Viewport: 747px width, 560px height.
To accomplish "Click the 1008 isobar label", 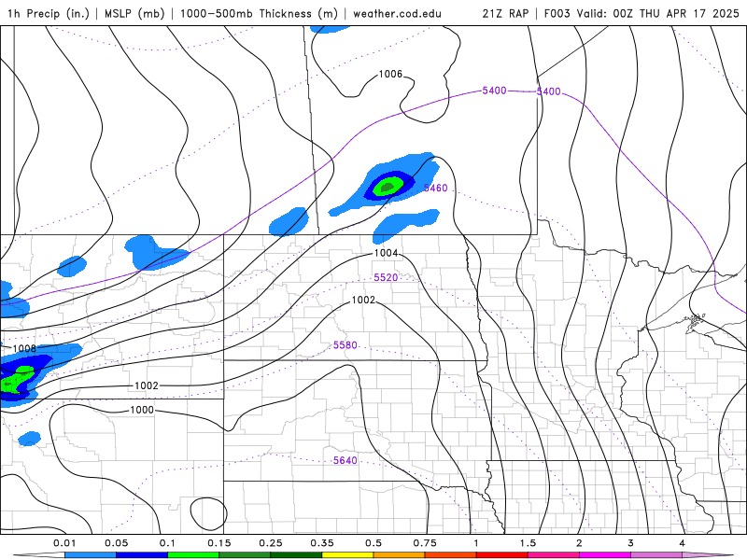I will (24, 348).
